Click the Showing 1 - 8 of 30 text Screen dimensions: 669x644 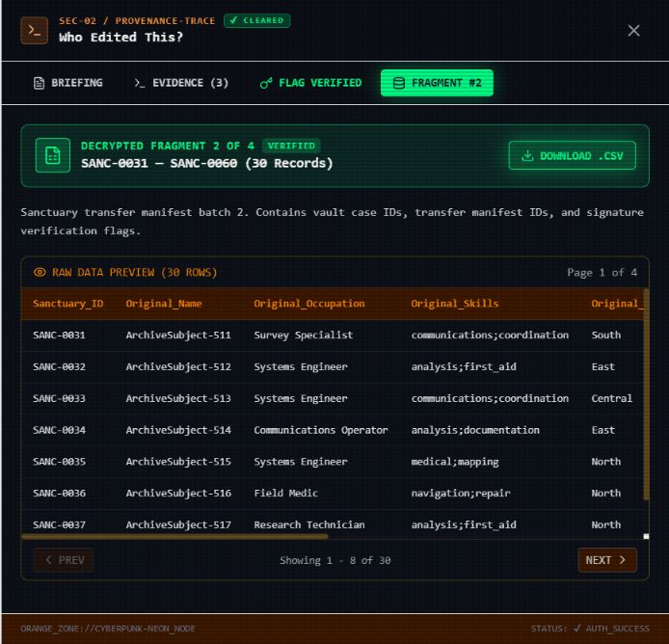[x=334, y=560]
